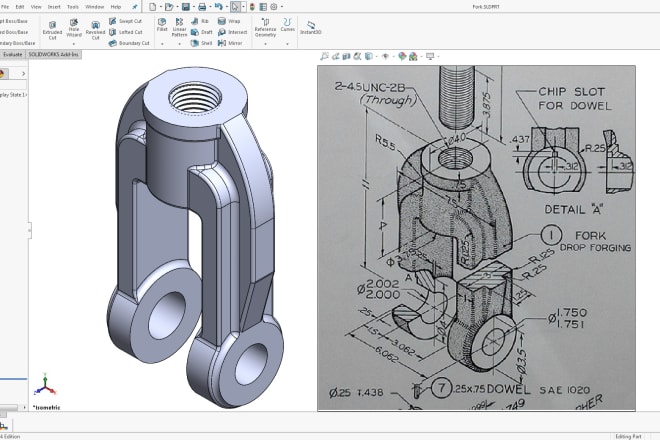The width and height of the screenshot is (660, 440).
Task: Click the orientation triad axes
Action: [x=45, y=385]
